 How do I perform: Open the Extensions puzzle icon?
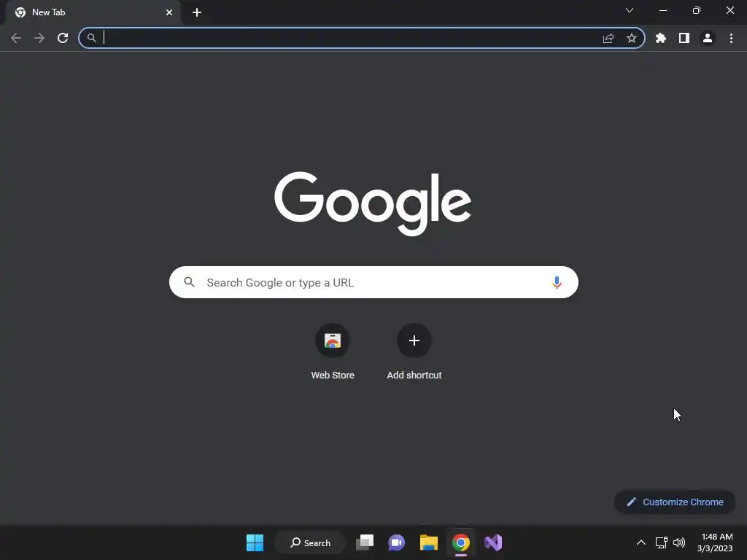pyautogui.click(x=661, y=38)
